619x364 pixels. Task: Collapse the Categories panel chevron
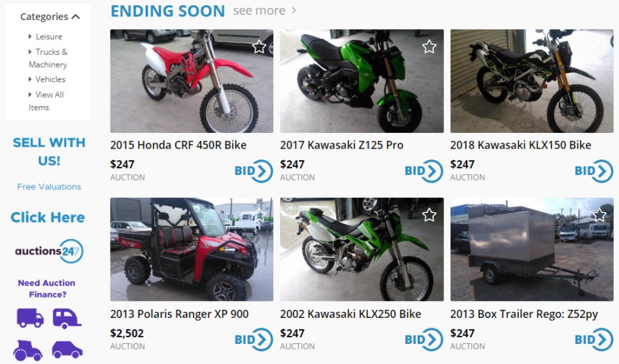pos(76,16)
